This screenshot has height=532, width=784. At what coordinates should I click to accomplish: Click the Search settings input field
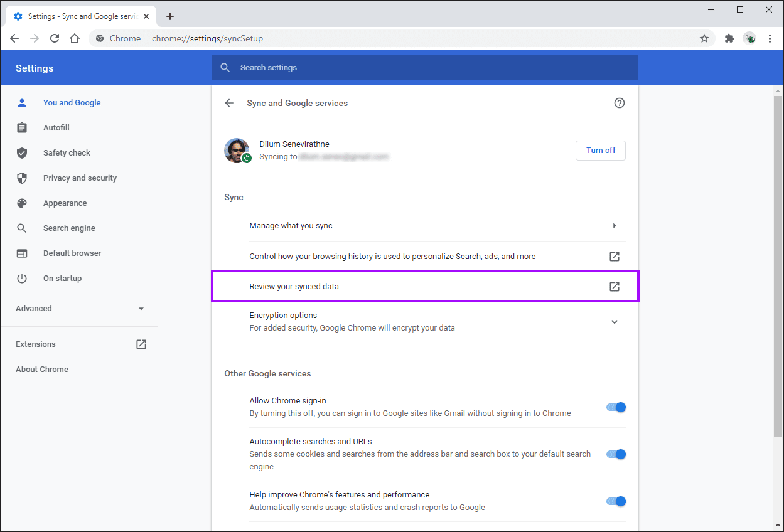pyautogui.click(x=425, y=68)
